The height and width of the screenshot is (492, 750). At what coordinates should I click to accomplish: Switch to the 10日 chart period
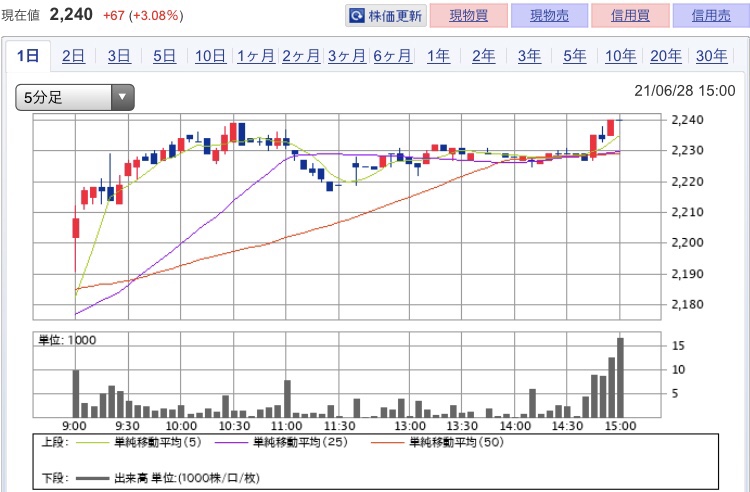click(x=210, y=56)
